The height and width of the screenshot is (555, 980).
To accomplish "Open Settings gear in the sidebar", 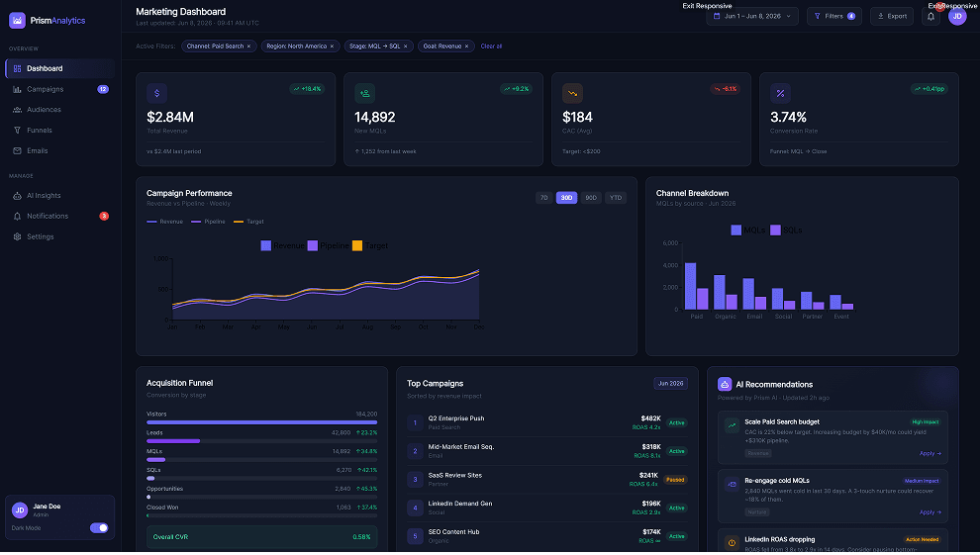I will pyautogui.click(x=18, y=236).
